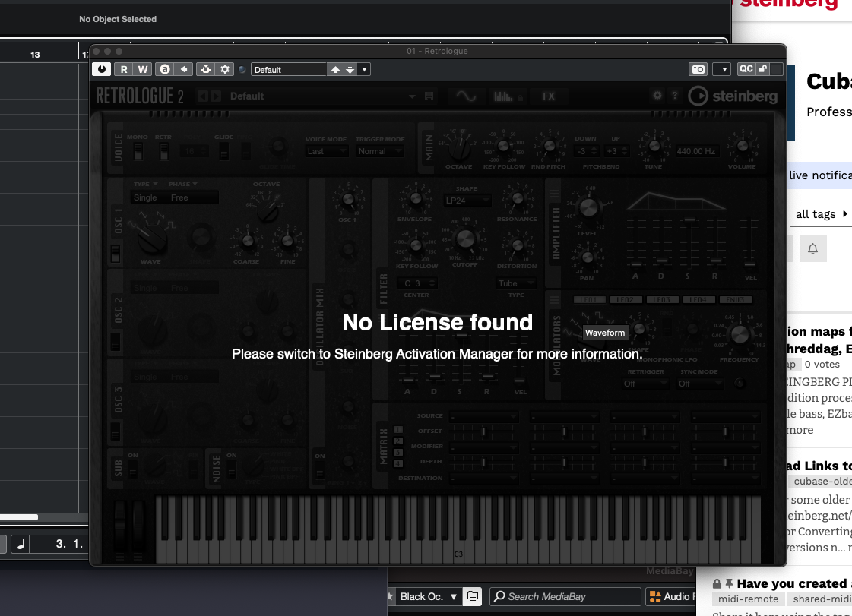
Task: Click the pitchbend DOWN -3 stepper
Action: pyautogui.click(x=586, y=151)
